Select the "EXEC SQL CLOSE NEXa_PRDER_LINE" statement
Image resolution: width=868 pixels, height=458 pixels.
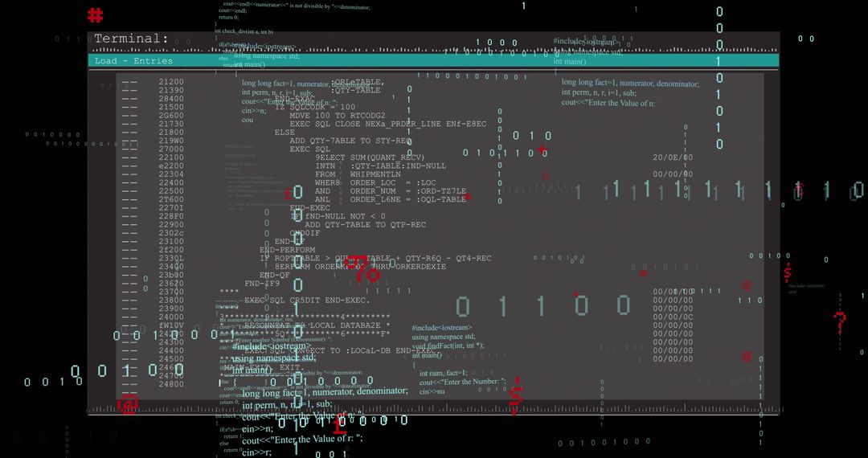(x=366, y=124)
